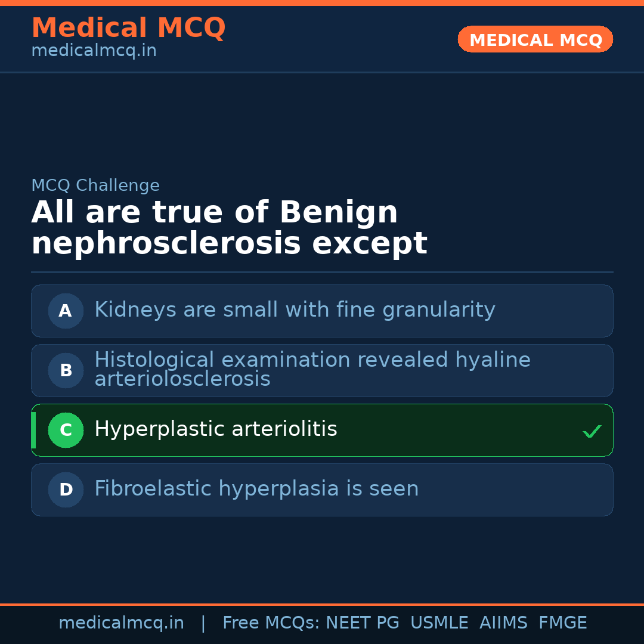Select the 'Hyperplastic arteriolitis' answer
This screenshot has width=644, height=644.
(216, 429)
